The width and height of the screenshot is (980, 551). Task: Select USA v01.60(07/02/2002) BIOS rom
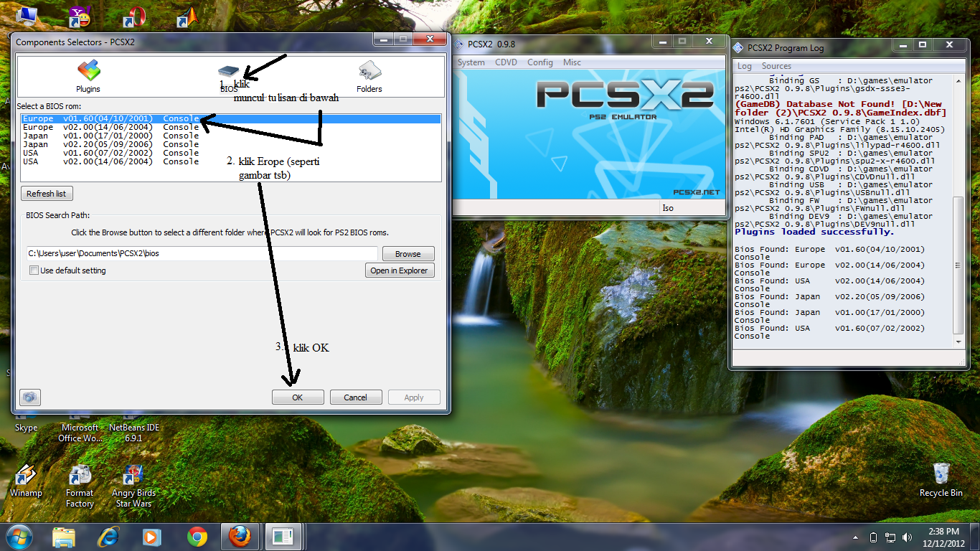coord(230,153)
